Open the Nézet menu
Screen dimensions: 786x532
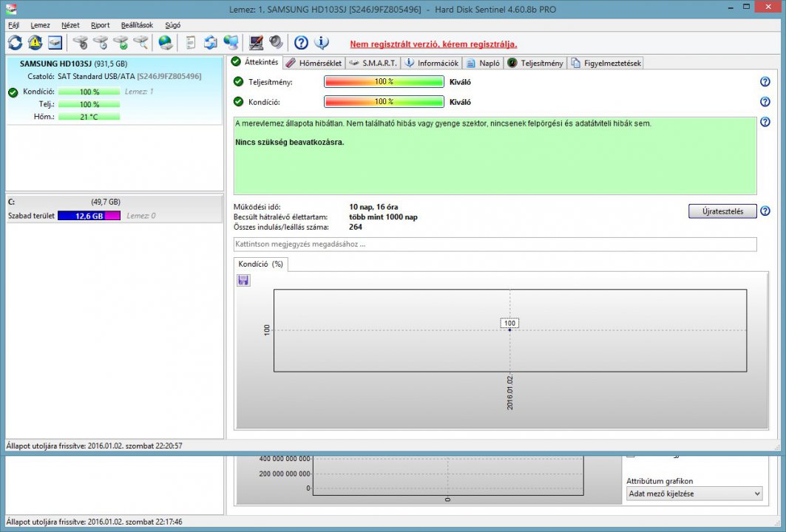(x=71, y=25)
